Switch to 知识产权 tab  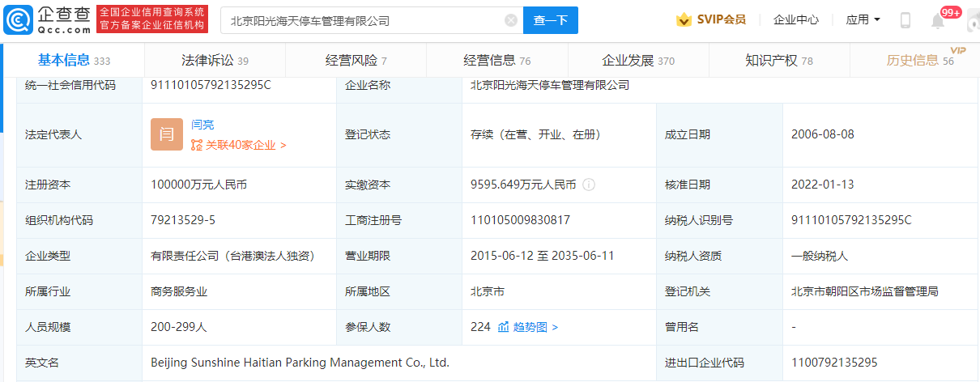[779, 60]
